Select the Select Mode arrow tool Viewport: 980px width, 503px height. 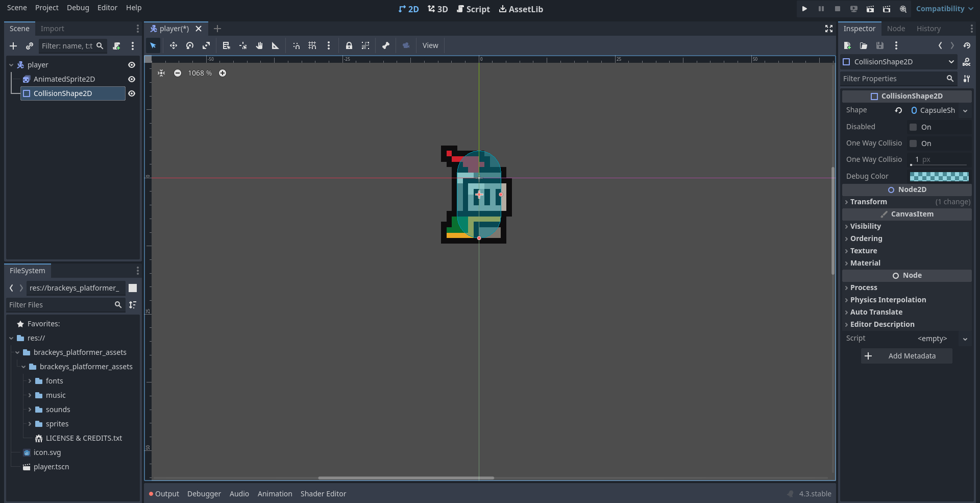pos(153,45)
